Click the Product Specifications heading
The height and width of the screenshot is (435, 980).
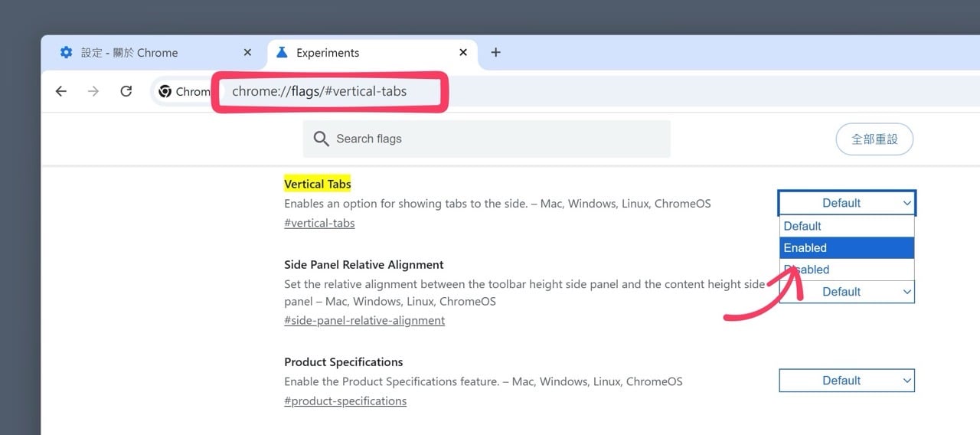343,361
